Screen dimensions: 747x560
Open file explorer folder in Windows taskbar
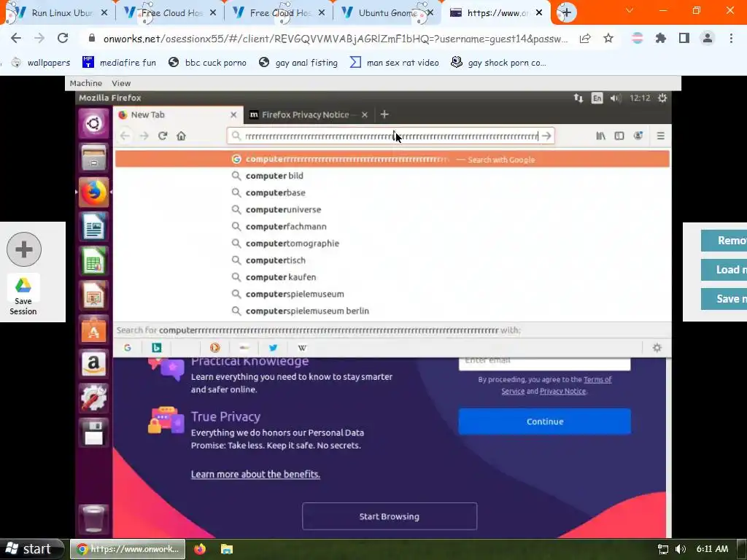227,549
